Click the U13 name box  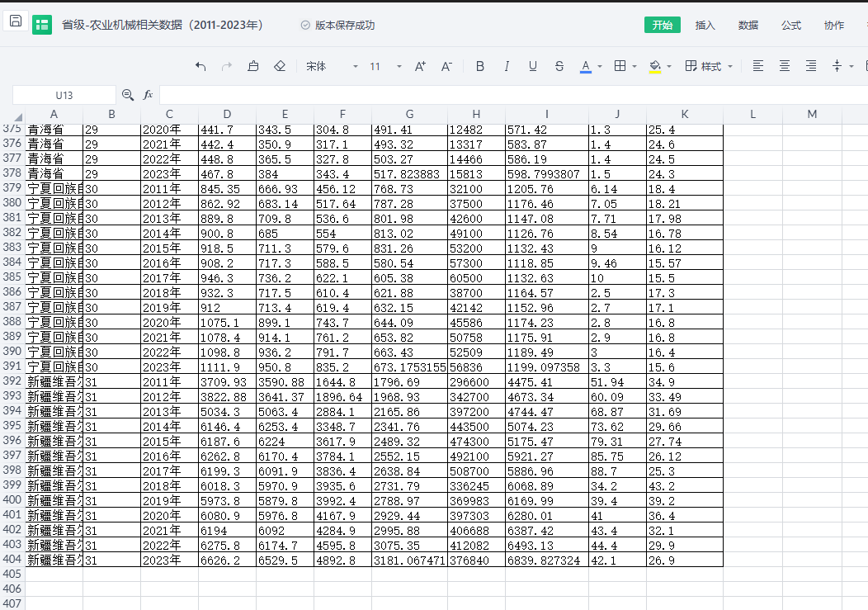64,95
